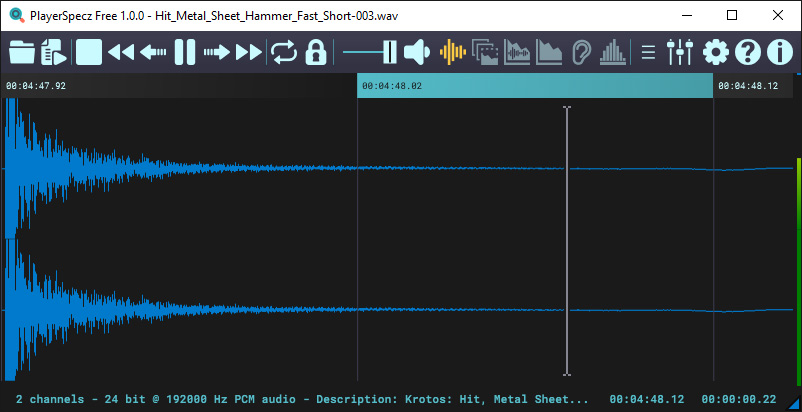Screen dimensions: 802x412
Task: Open settings with the gear icon
Action: 716,52
